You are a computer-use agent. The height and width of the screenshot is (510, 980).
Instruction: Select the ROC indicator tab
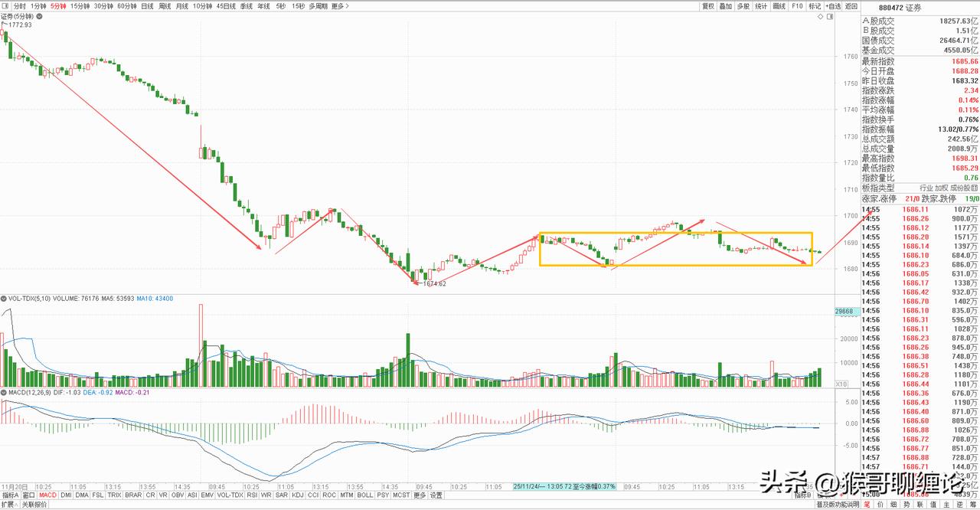329,495
